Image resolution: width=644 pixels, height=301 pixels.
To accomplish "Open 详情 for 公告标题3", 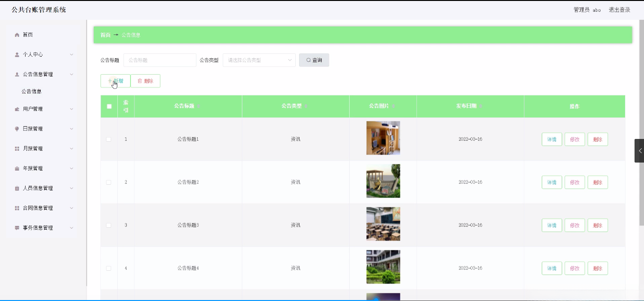I will [552, 225].
